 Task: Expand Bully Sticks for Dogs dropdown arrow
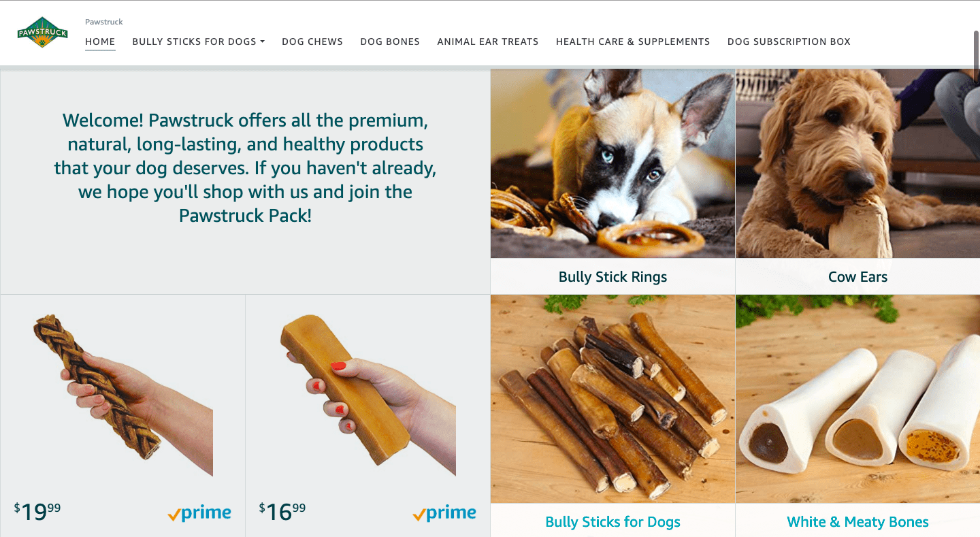(x=262, y=42)
